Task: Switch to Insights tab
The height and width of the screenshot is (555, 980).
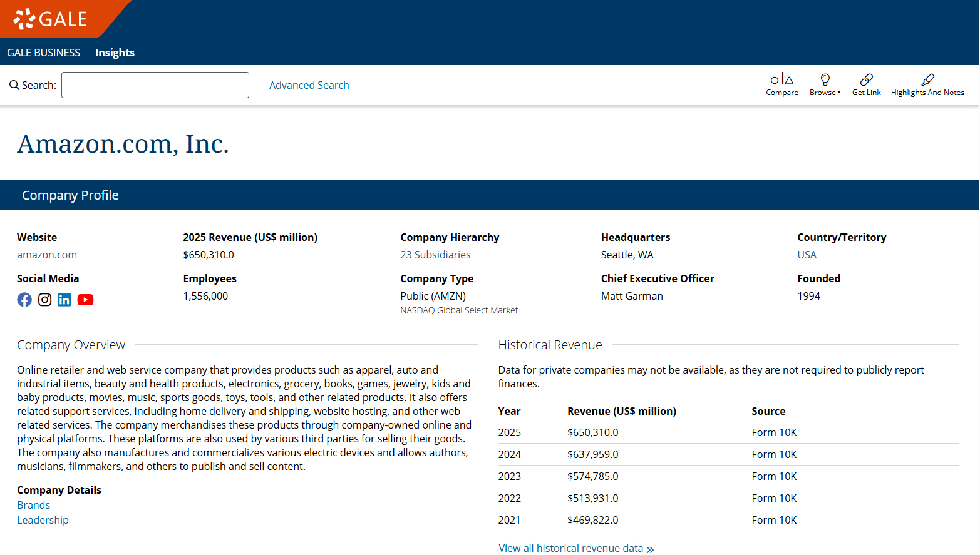Action: (115, 53)
